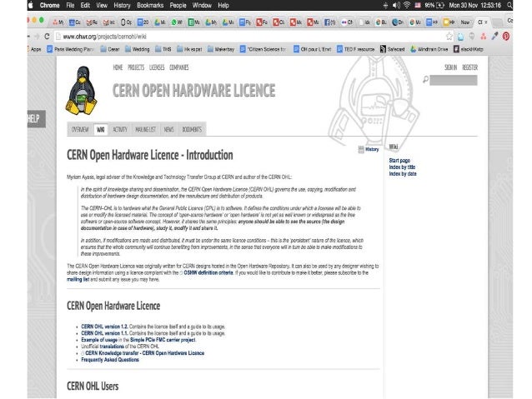Switch to the WhatsApp browser tab
Image resolution: width=532 pixels, height=399 pixels.
[x=177, y=22]
